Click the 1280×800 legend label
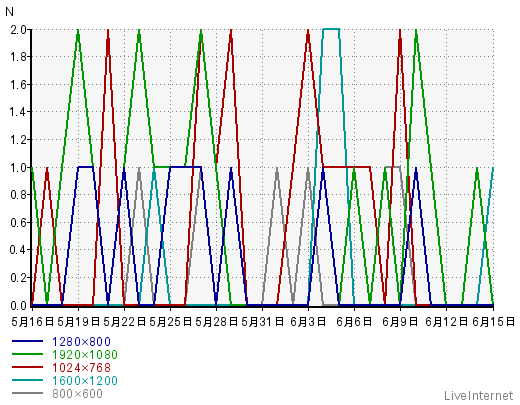The height and width of the screenshot is (405, 520). coord(81,341)
